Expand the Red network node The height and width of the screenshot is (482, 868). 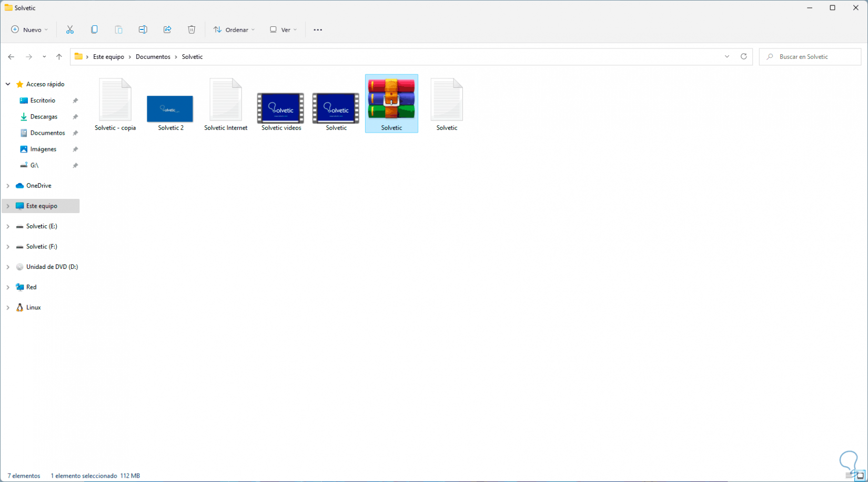coord(8,287)
